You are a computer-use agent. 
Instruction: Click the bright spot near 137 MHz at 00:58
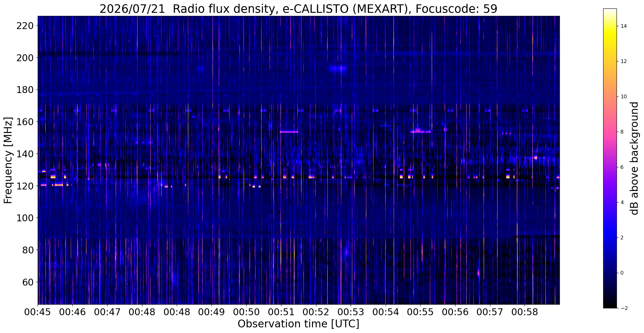tap(536, 158)
